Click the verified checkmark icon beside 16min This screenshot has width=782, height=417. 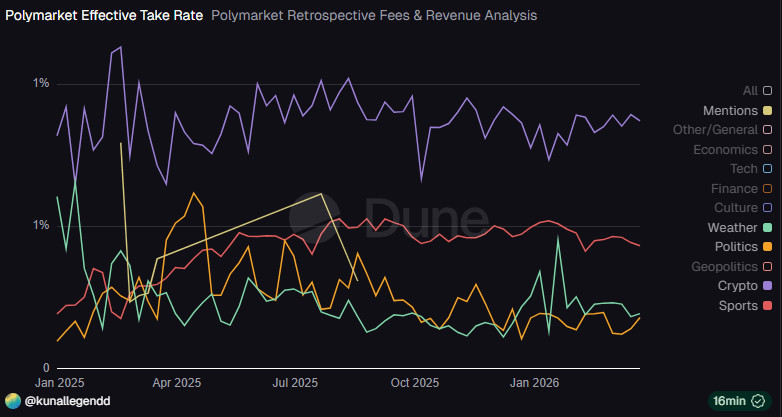759,401
